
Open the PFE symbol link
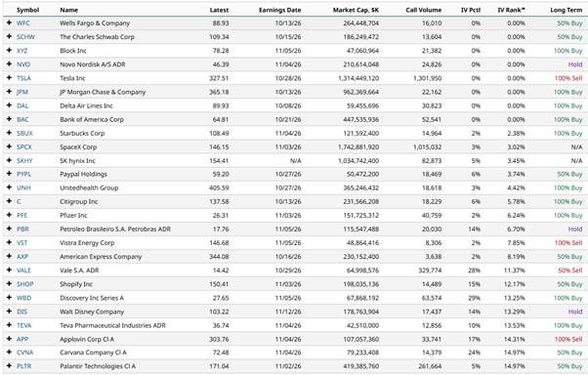(22, 215)
